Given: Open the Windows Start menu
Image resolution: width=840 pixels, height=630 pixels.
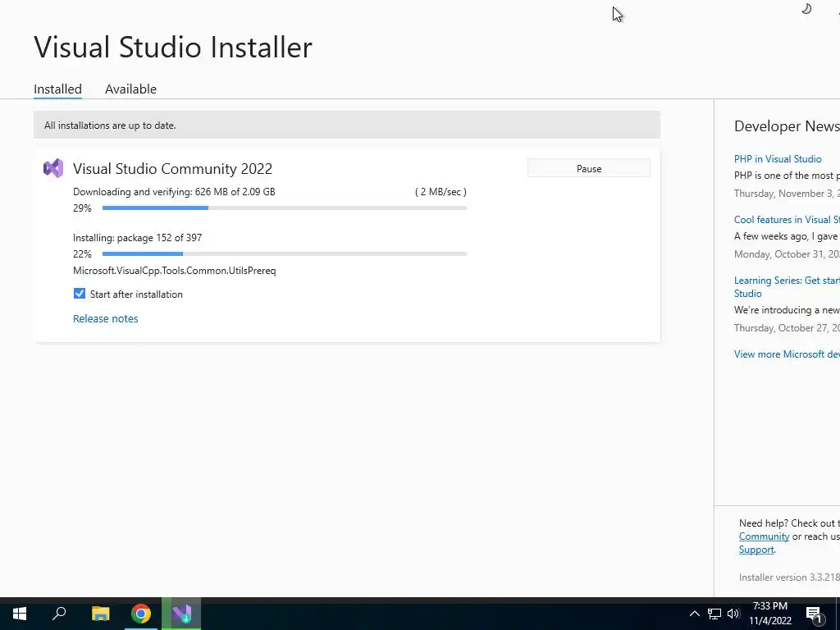Looking at the screenshot, I should (x=20, y=614).
